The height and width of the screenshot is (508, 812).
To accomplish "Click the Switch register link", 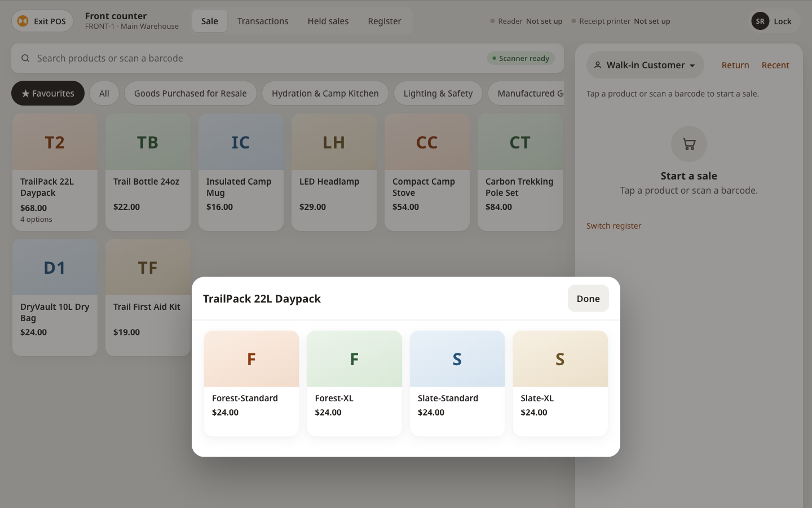I will [614, 226].
